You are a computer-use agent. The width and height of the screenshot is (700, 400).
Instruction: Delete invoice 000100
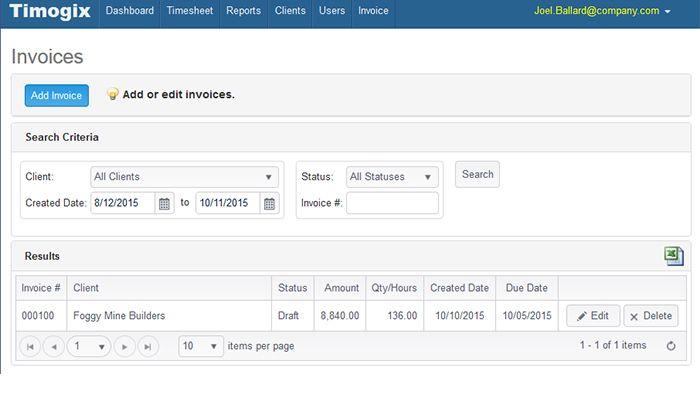pos(651,316)
